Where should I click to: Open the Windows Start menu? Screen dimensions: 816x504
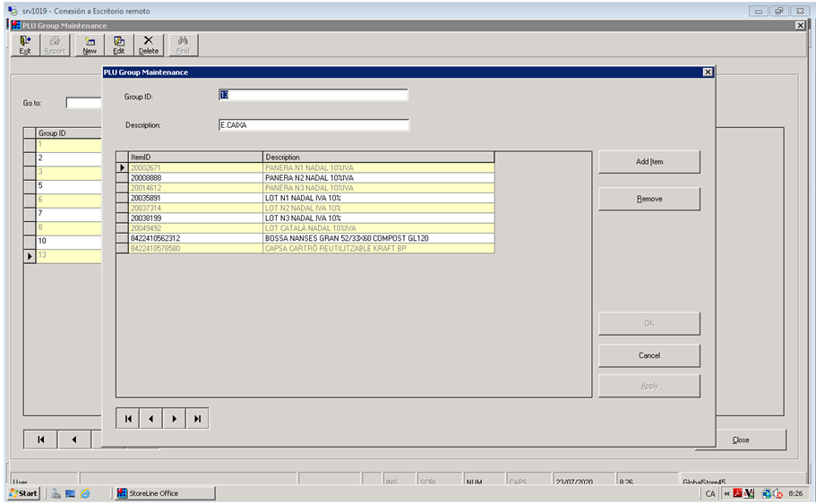[24, 493]
